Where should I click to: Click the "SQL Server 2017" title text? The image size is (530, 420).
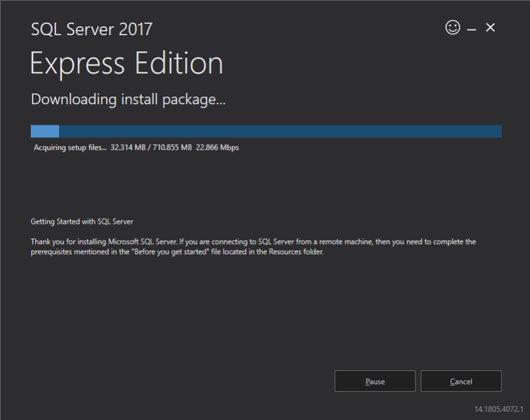tap(92, 29)
